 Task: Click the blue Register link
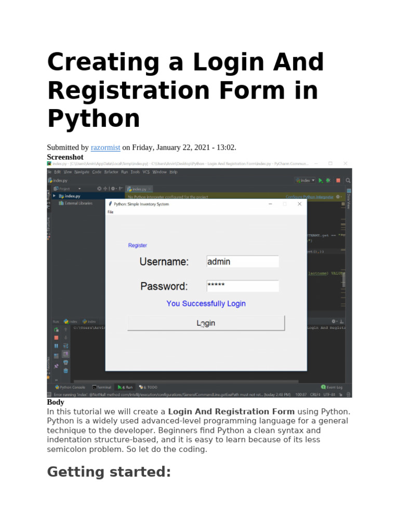(137, 245)
